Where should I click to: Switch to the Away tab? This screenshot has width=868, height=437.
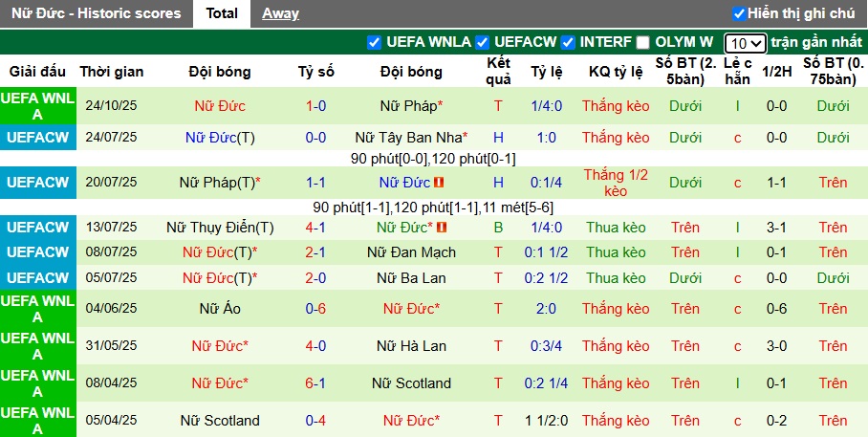pyautogui.click(x=280, y=13)
